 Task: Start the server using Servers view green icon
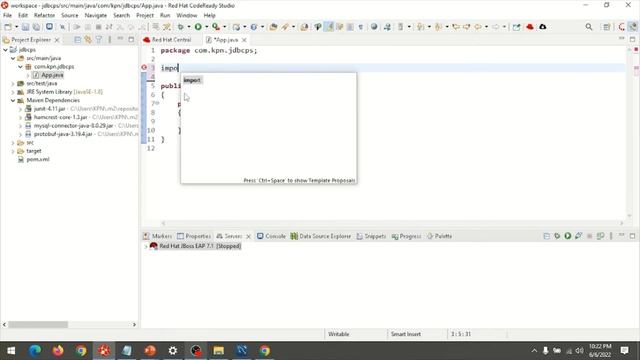point(567,236)
